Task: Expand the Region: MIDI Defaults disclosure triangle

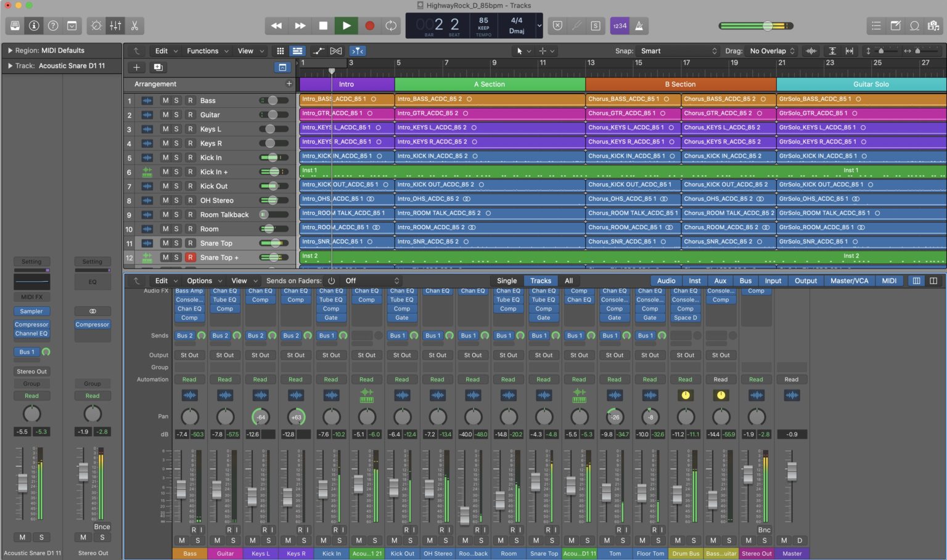Action: (10, 50)
